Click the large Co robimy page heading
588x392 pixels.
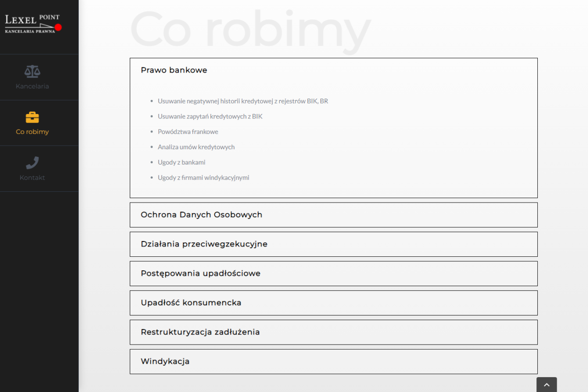[250, 29]
